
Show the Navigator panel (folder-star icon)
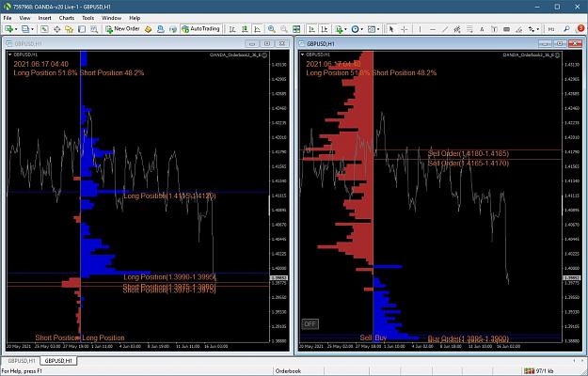[x=69, y=29]
